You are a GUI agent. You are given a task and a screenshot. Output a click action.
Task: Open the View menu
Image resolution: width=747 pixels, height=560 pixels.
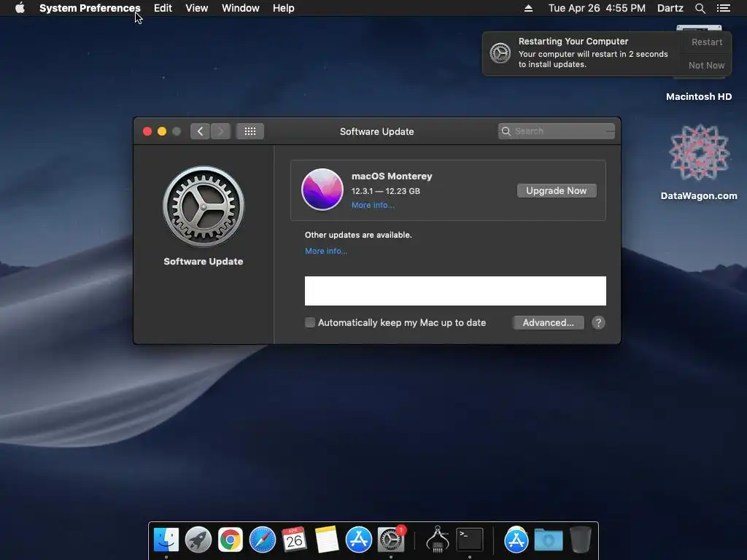tap(196, 8)
